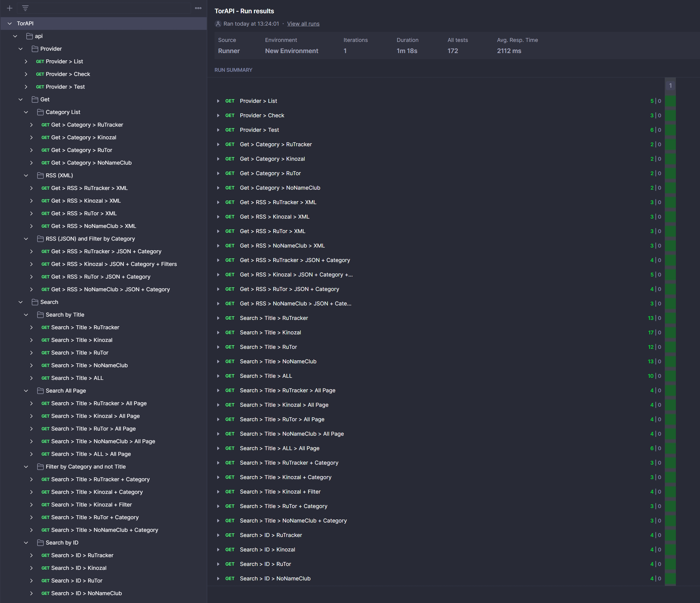Click the Provider folder icon
Image resolution: width=700 pixels, height=603 pixels.
pos(35,49)
